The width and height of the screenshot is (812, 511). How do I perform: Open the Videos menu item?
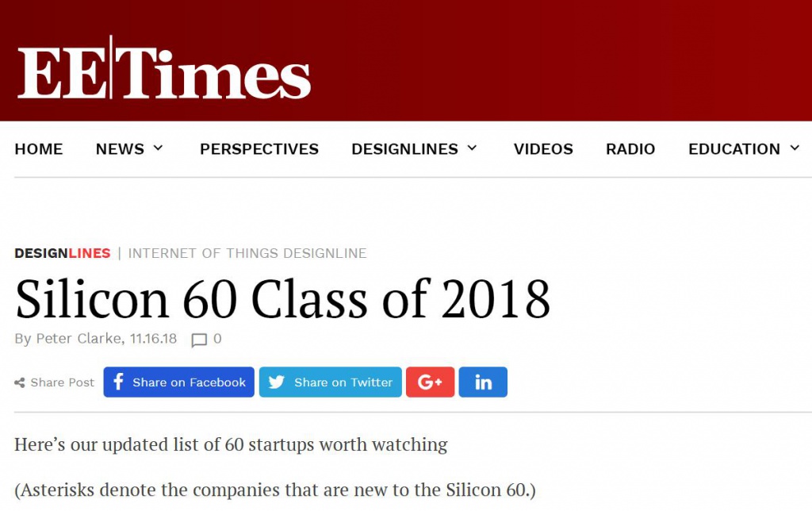click(x=543, y=149)
